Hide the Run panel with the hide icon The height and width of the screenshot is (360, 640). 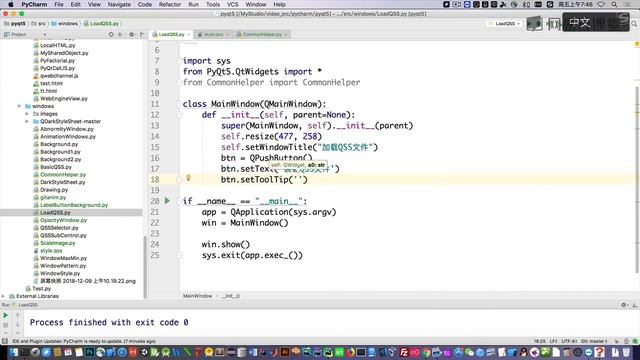click(x=634, y=305)
